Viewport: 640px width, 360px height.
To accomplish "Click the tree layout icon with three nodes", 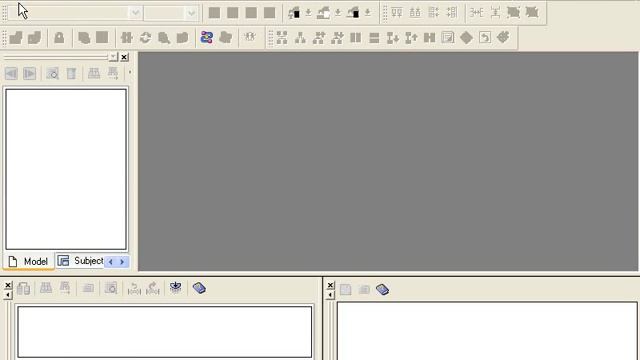I will coord(300,38).
